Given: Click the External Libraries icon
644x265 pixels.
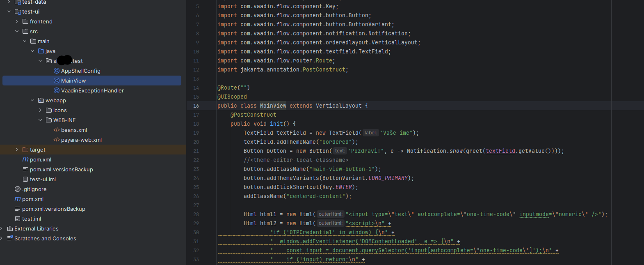Looking at the screenshot, I should (10, 229).
